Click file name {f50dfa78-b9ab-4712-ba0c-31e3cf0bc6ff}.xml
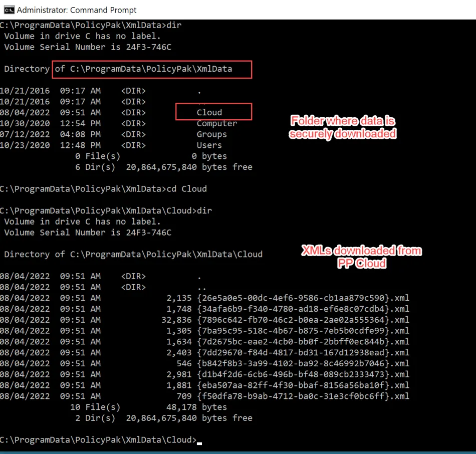Image resolution: width=476 pixels, height=454 pixels. click(303, 396)
